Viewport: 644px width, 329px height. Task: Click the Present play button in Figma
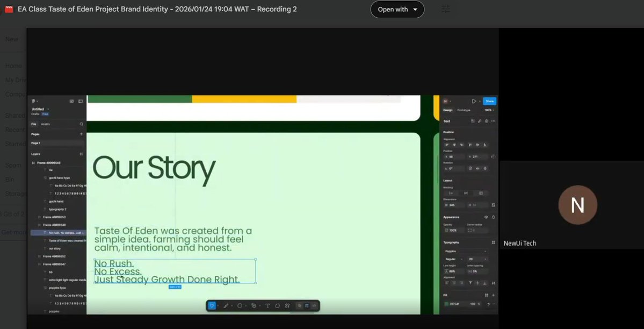(474, 101)
